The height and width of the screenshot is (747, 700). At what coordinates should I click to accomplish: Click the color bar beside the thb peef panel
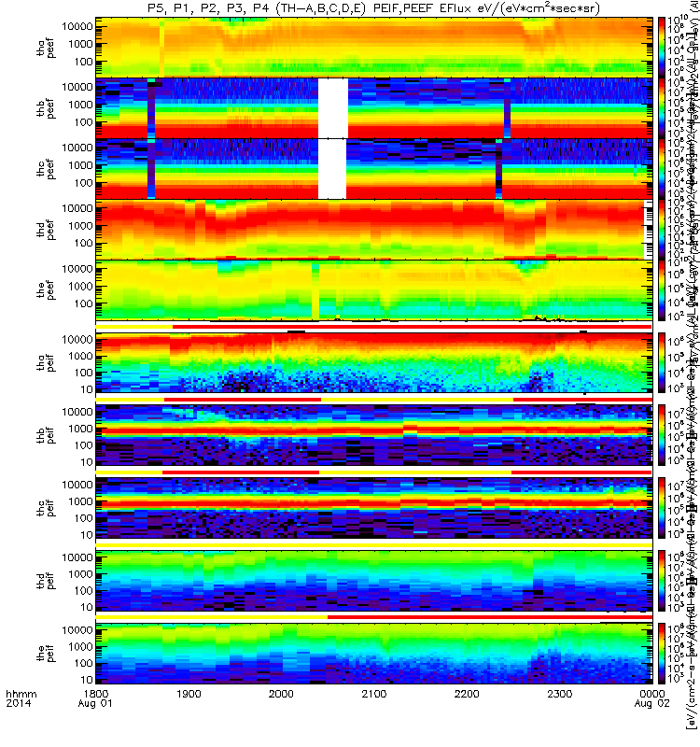(x=662, y=108)
